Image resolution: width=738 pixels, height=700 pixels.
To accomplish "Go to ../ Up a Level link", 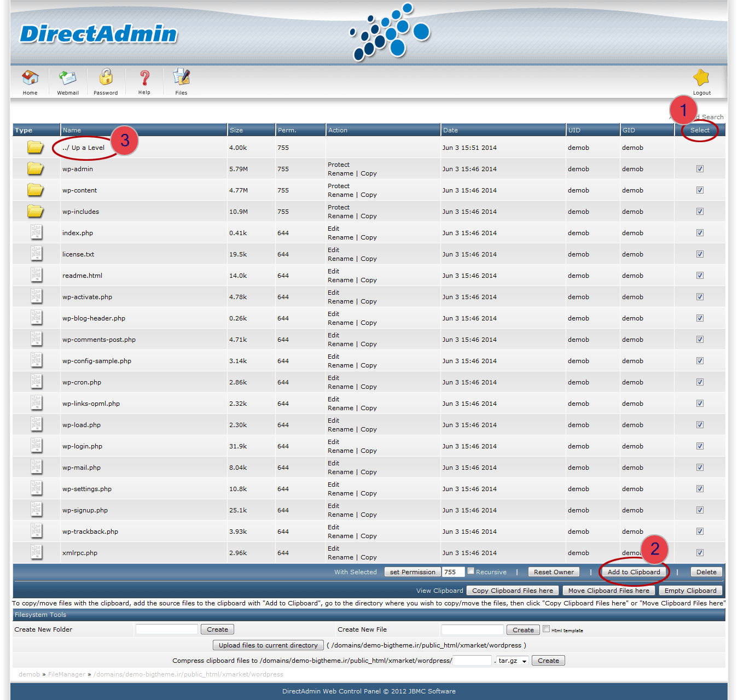I will click(83, 148).
